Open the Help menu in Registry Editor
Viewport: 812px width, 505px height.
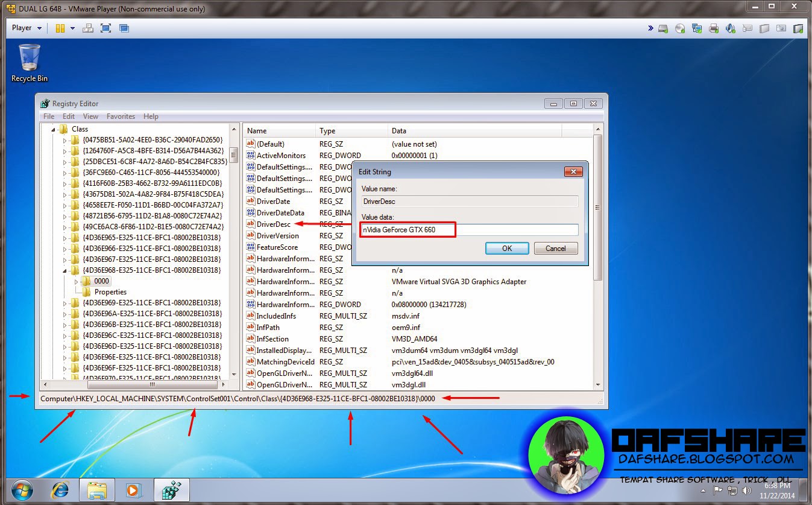pyautogui.click(x=151, y=116)
